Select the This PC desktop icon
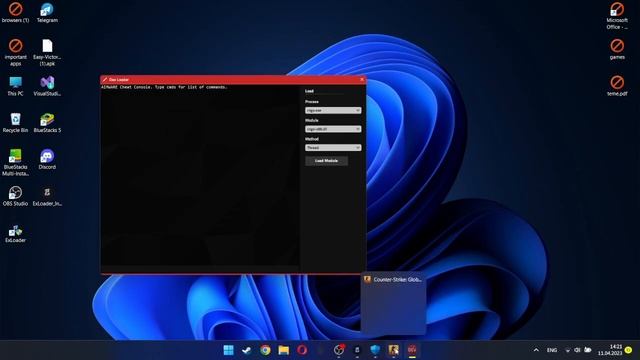Image resolution: width=640 pixels, height=360 pixels. [16, 86]
